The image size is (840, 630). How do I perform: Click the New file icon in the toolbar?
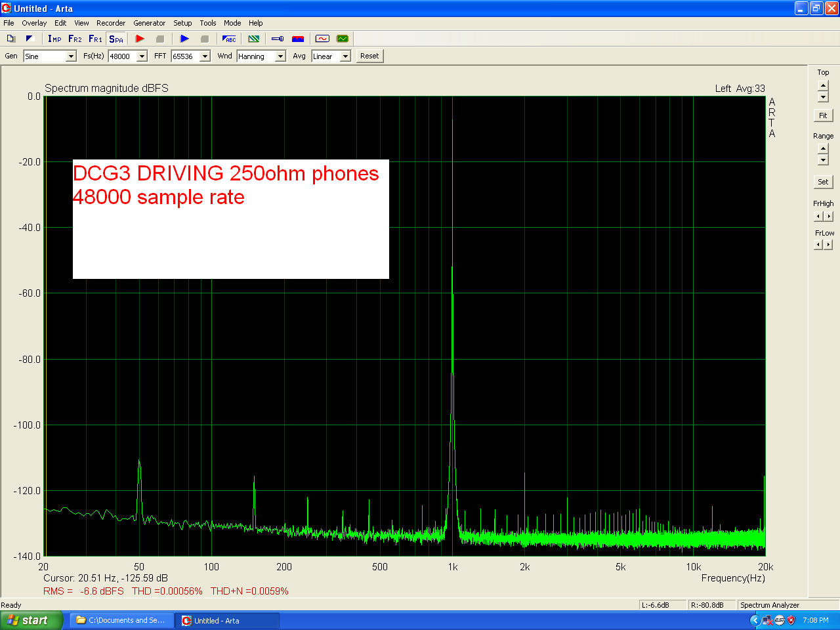tap(10, 39)
